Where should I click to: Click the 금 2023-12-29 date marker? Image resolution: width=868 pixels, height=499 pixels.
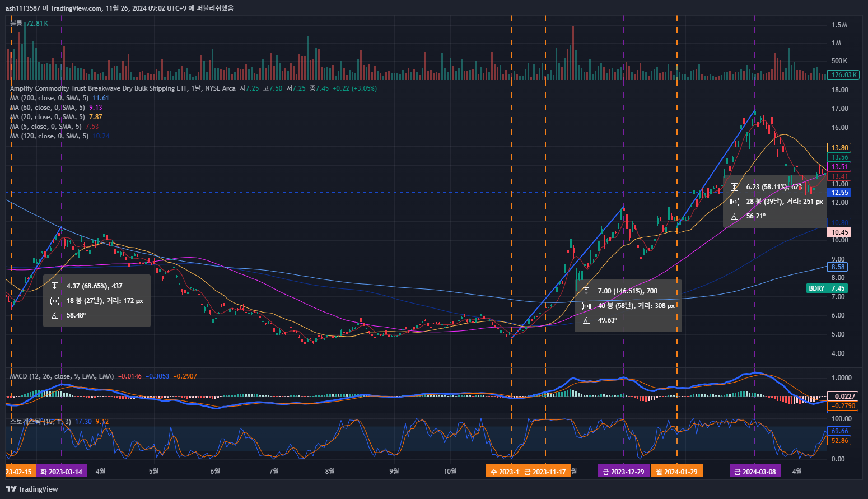click(x=623, y=472)
